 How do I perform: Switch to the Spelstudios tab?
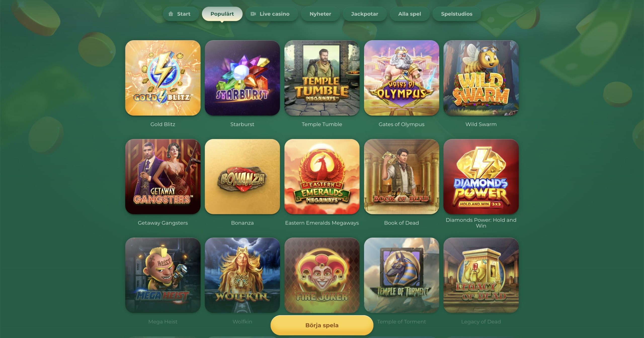click(x=457, y=14)
